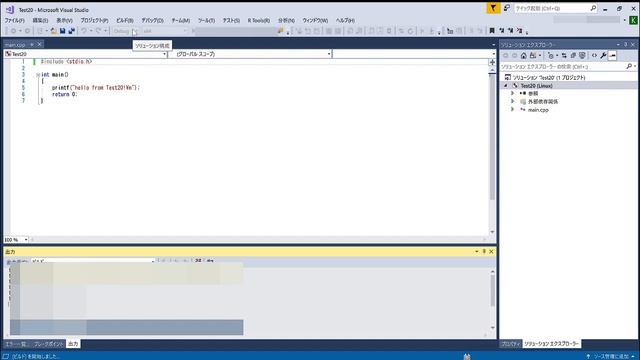Toggle the Preview Selected Items icon
Screen dimensions: 640x360
(x=612, y=56)
